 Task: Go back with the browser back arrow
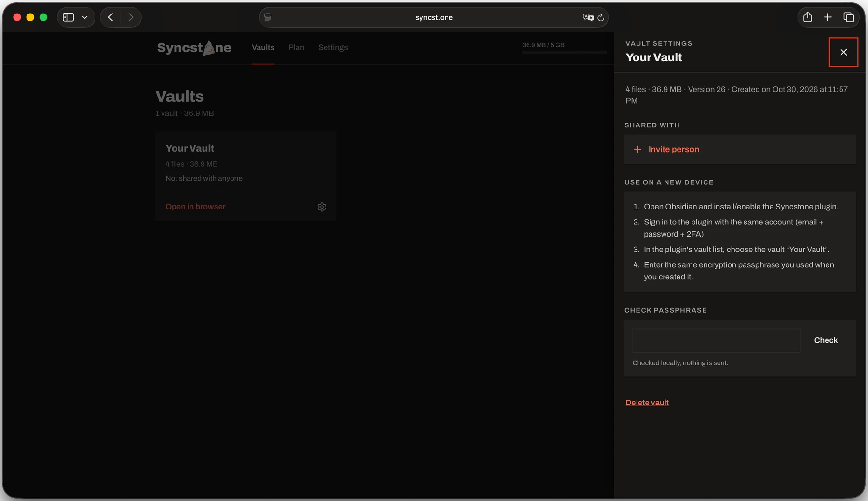coord(110,17)
